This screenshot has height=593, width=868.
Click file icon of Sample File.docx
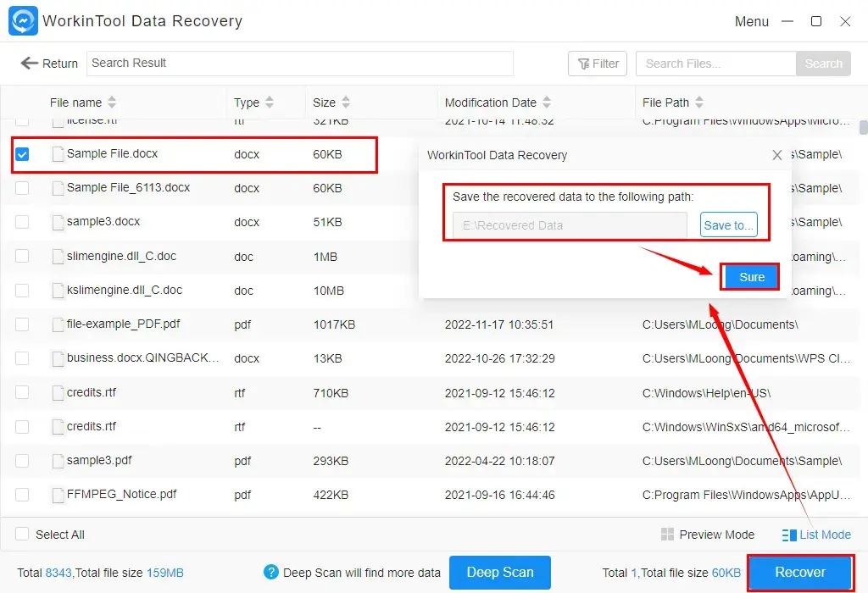[58, 154]
